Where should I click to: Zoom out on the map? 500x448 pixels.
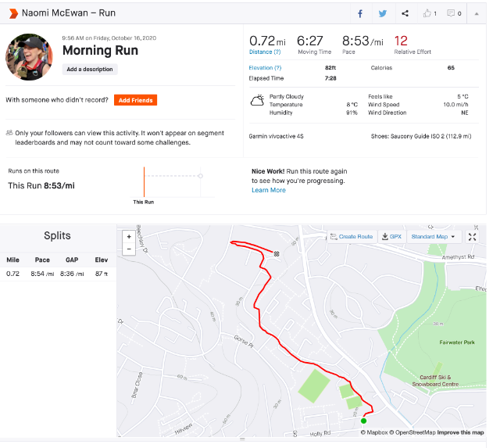point(128,249)
